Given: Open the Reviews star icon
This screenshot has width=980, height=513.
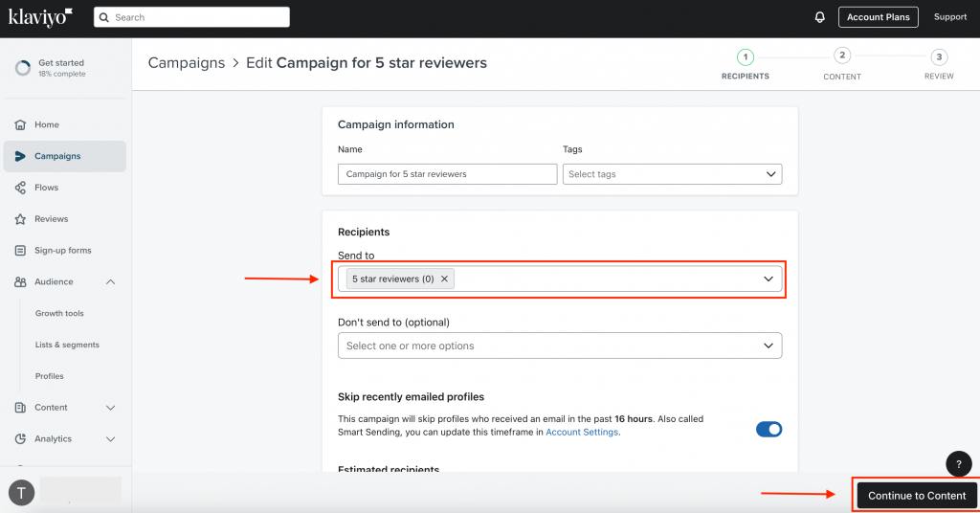Looking at the screenshot, I should coord(21,219).
